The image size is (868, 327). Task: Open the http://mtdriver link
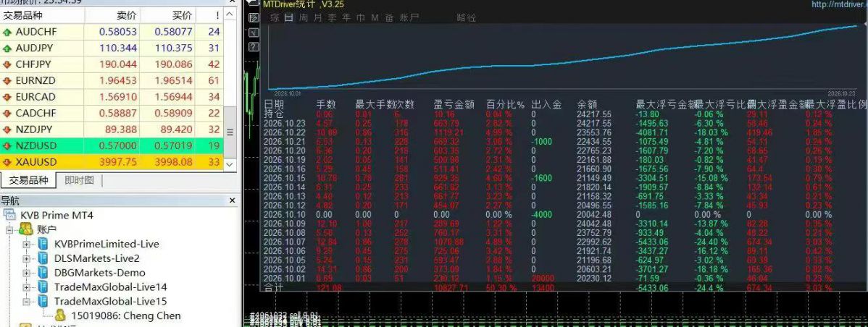click(839, 4)
